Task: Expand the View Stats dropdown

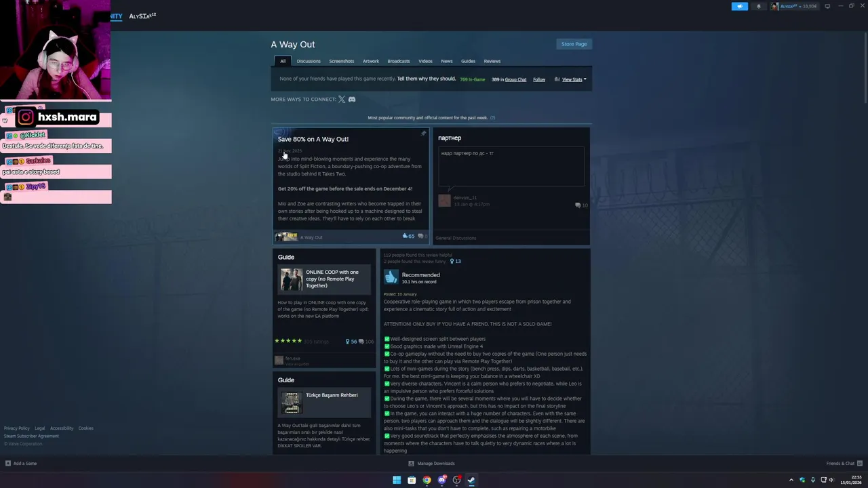Action: point(574,79)
